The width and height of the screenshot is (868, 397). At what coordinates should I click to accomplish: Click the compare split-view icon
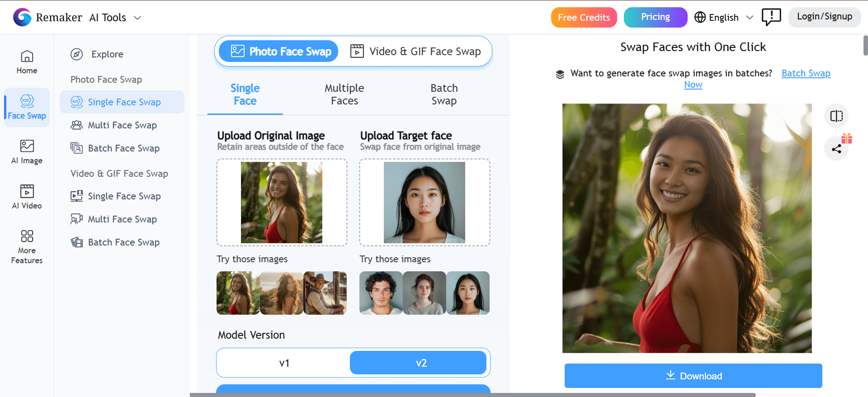tap(836, 116)
